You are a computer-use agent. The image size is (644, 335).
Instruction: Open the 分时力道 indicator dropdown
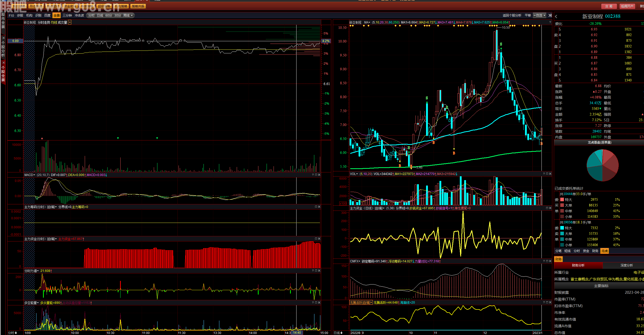coord(31,271)
